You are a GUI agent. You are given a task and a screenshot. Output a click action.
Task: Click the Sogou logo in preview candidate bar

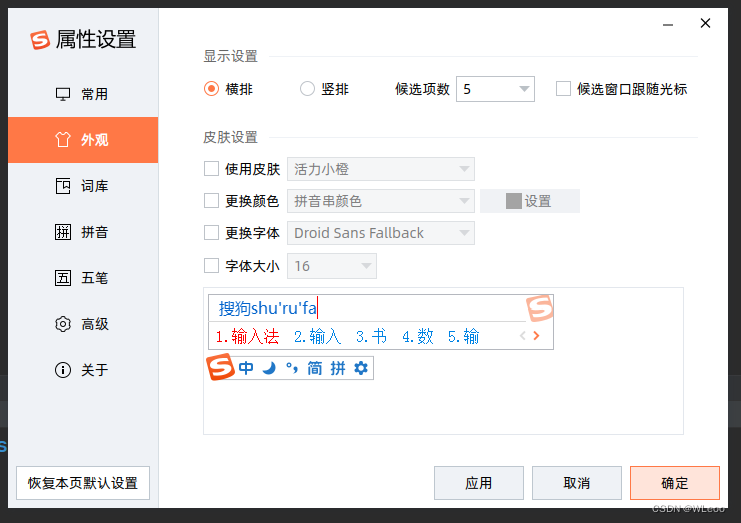(540, 308)
